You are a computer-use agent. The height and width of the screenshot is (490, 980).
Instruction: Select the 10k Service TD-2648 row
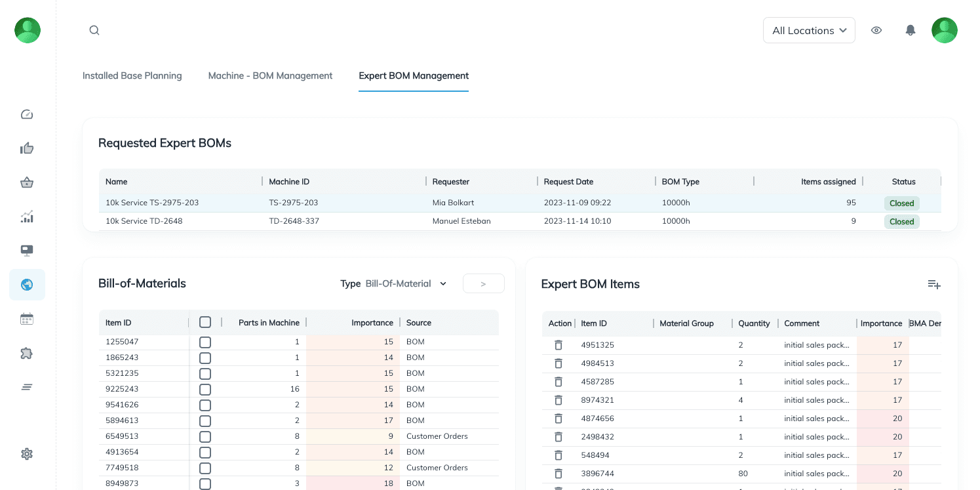[x=144, y=221]
